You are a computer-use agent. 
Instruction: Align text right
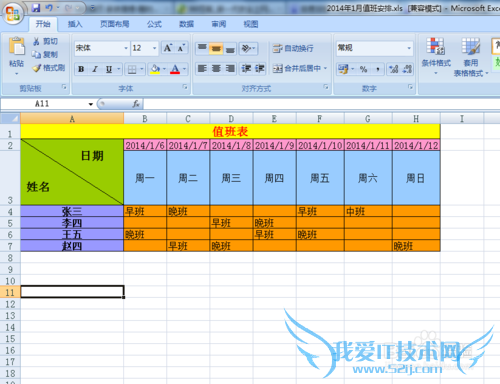230,68
